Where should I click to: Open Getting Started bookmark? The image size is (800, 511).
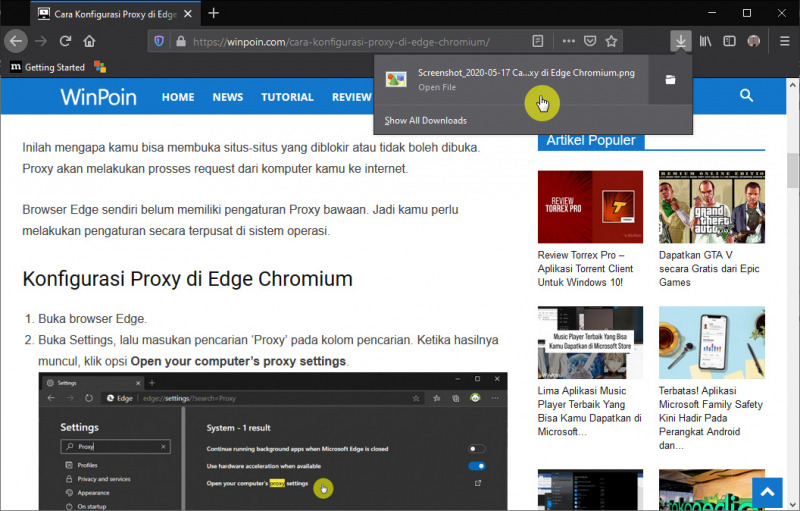pyautogui.click(x=47, y=67)
